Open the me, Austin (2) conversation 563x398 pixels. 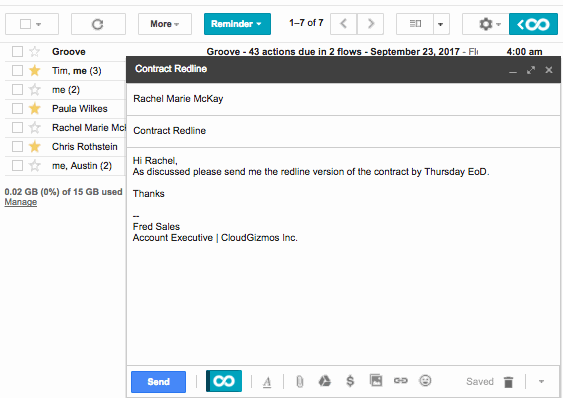[82, 166]
